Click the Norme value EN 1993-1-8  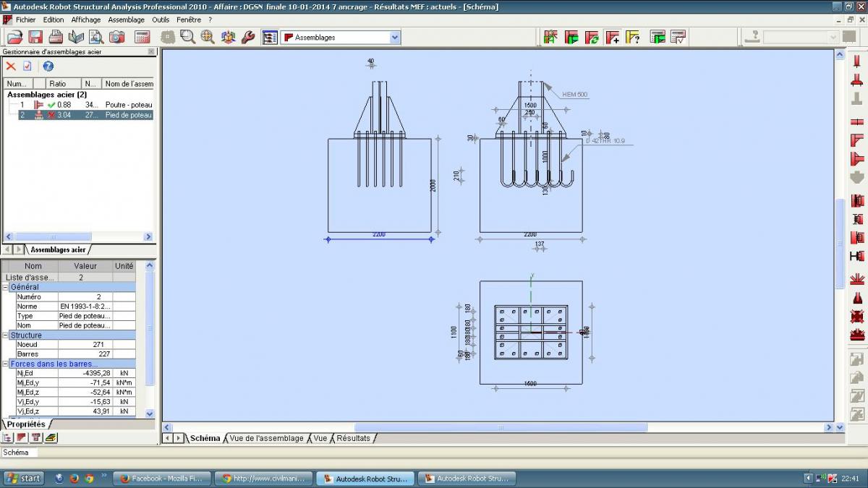tap(85, 307)
